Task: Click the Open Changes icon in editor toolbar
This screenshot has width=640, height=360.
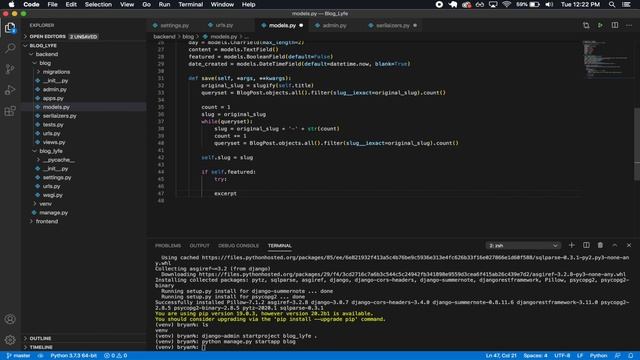Action: click(x=586, y=25)
